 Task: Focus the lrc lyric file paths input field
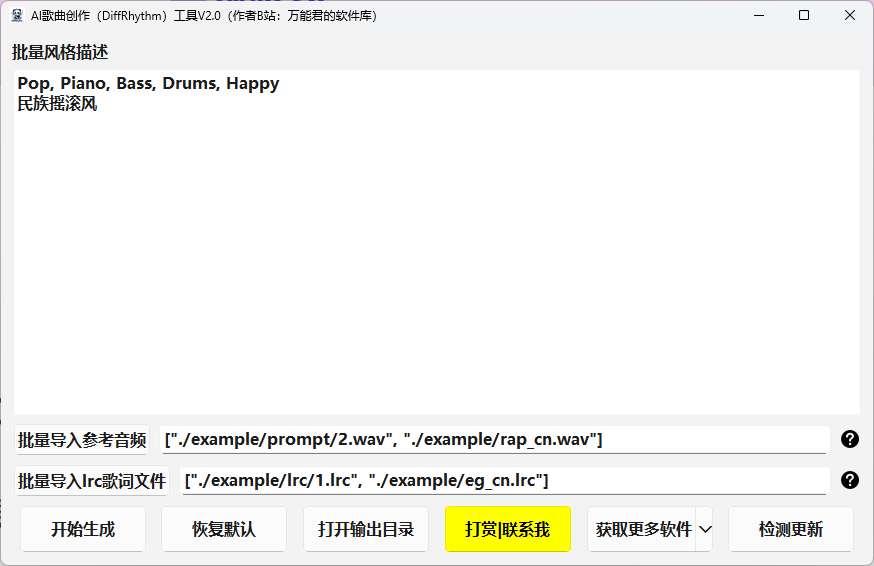click(504, 481)
